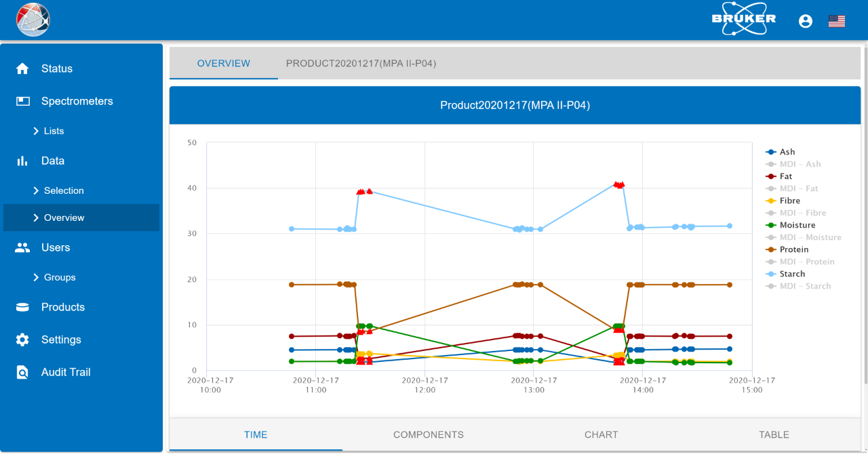868x454 pixels.
Task: Switch to the TABLE view tab
Action: point(774,434)
